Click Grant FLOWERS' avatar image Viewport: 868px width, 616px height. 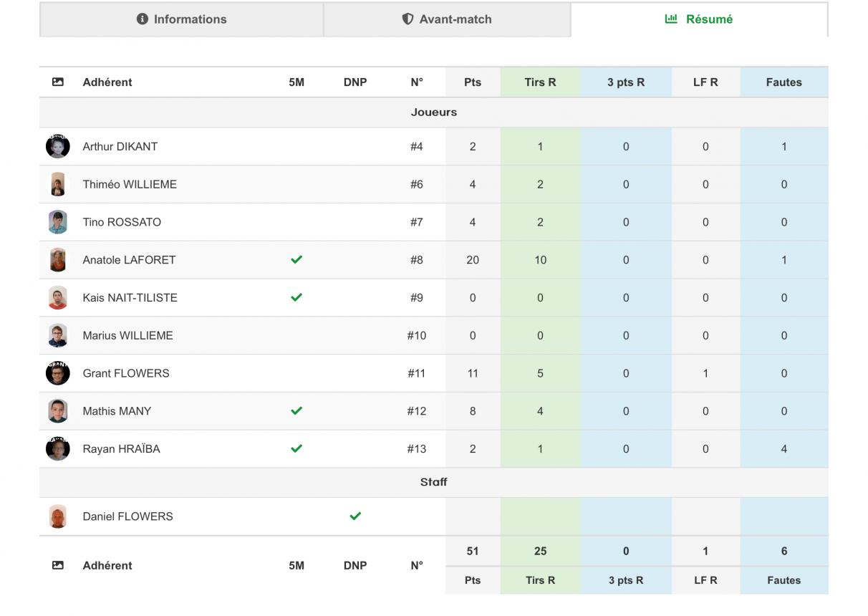pyautogui.click(x=58, y=373)
